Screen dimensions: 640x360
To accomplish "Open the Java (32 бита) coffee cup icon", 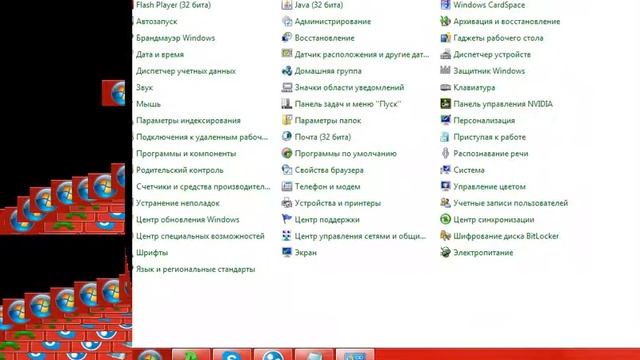I will click(x=287, y=5).
